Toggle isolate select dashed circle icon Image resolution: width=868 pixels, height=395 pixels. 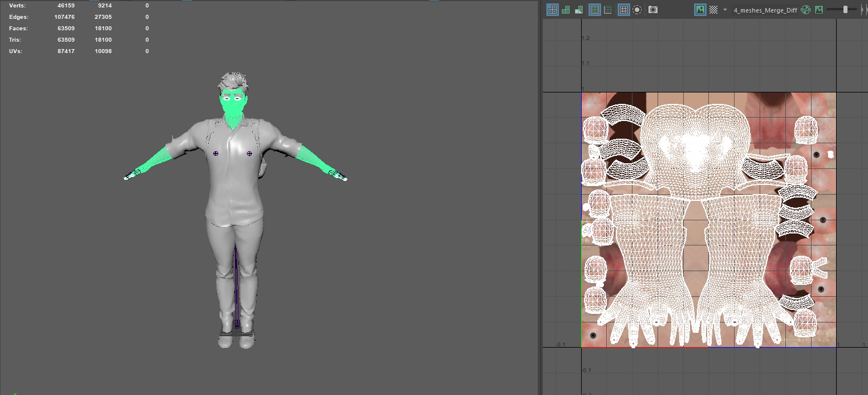pyautogui.click(x=637, y=10)
